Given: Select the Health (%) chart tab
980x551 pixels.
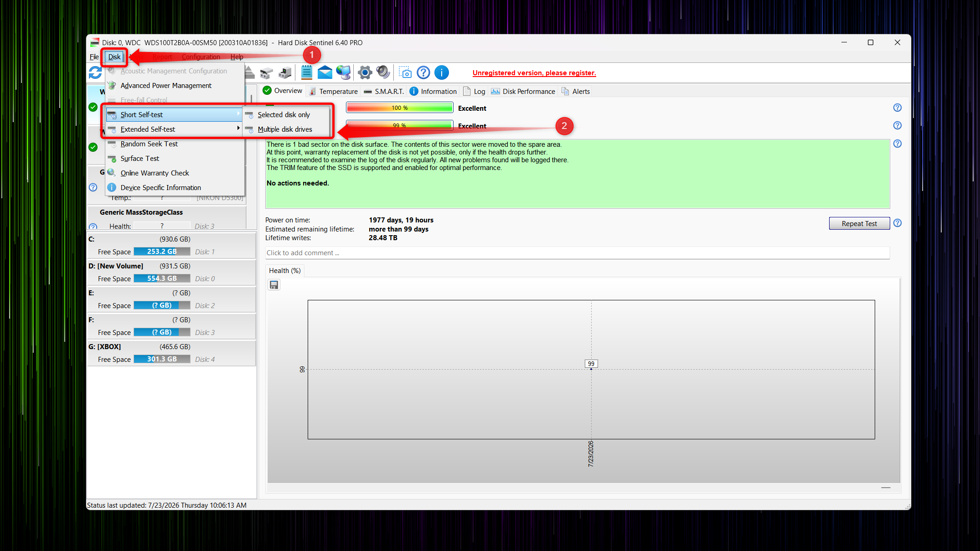Looking at the screenshot, I should pyautogui.click(x=285, y=270).
